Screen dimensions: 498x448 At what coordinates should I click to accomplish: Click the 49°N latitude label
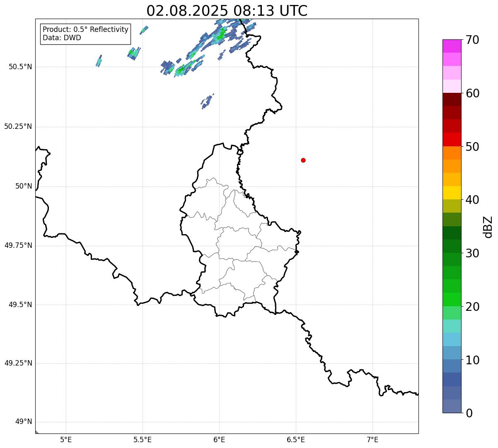pyautogui.click(x=24, y=422)
